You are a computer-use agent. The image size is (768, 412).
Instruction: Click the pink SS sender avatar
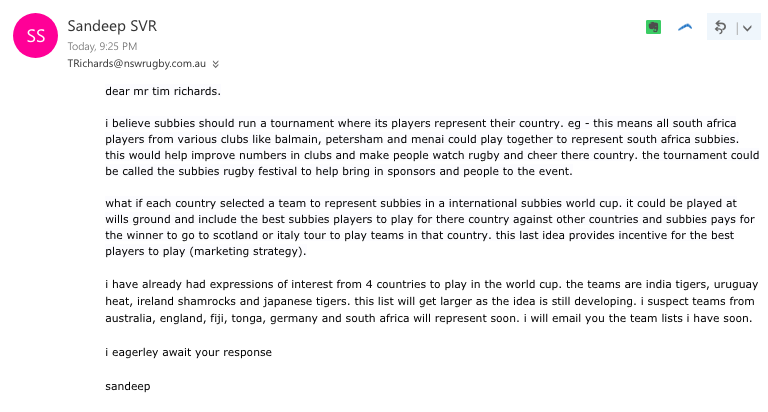pos(33,35)
